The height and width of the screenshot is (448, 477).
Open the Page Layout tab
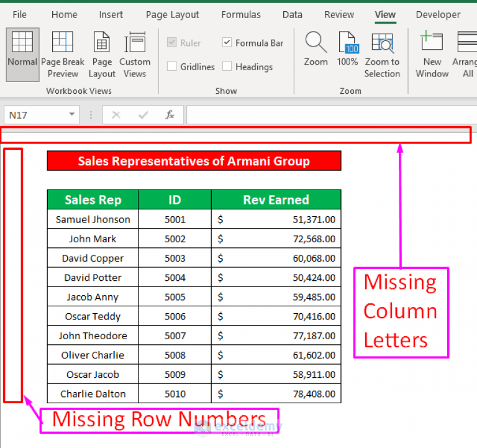point(172,15)
